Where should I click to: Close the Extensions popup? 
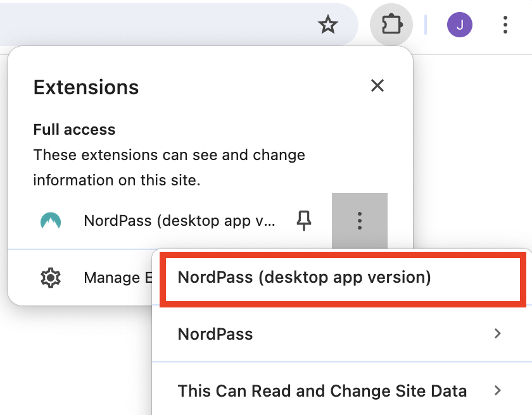(x=377, y=86)
